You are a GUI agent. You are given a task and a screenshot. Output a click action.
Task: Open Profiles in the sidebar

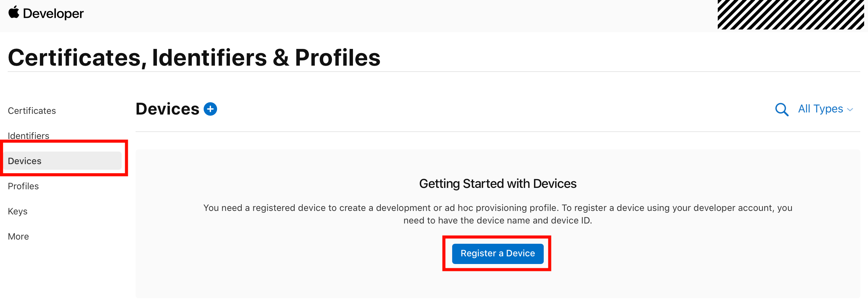(23, 186)
